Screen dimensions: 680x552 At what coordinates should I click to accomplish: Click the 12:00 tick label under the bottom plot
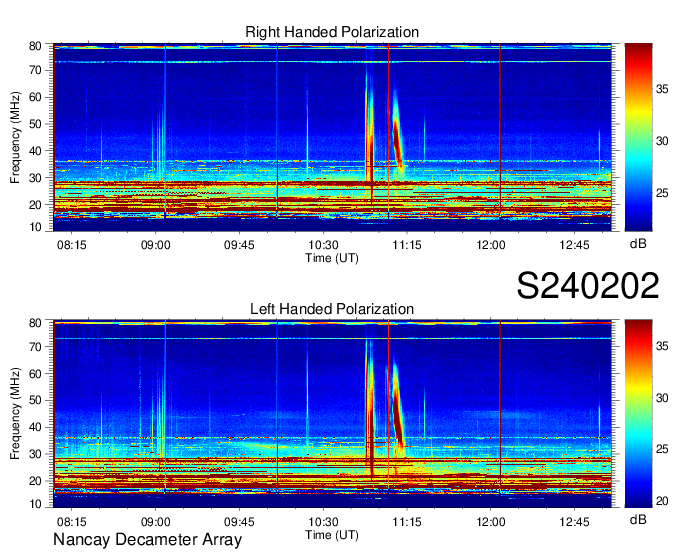(x=490, y=522)
